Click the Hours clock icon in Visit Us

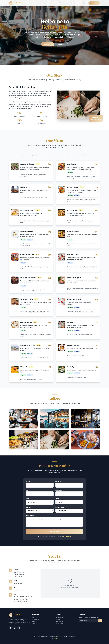click(x=11, y=595)
